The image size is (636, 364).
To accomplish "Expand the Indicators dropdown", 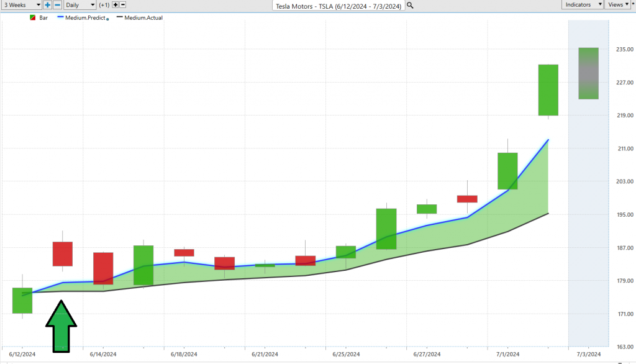I will coord(582,5).
